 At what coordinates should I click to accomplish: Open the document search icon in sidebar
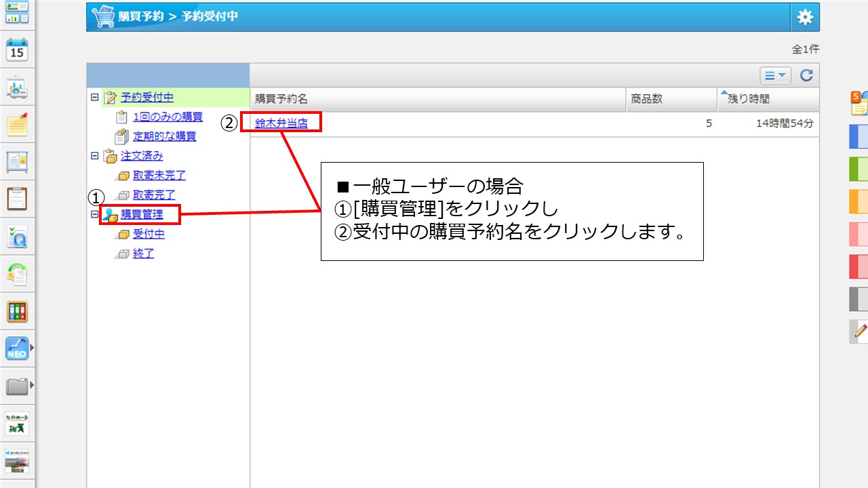pyautogui.click(x=17, y=237)
